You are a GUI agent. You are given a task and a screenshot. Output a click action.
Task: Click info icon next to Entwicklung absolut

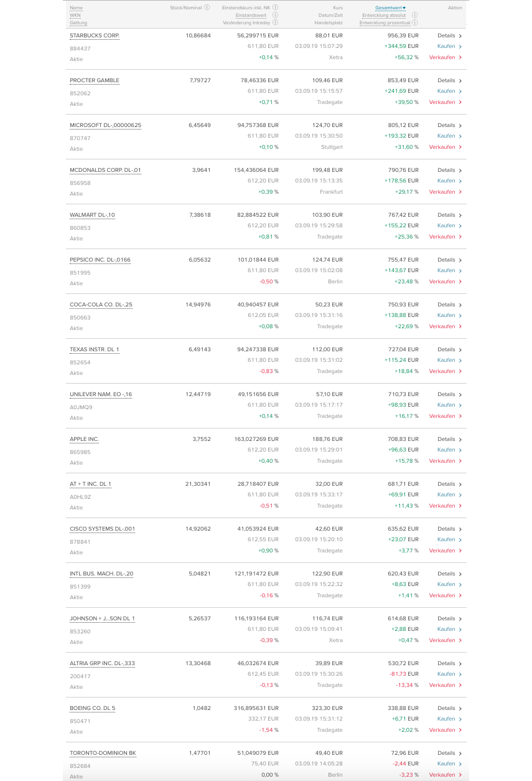pos(414,15)
